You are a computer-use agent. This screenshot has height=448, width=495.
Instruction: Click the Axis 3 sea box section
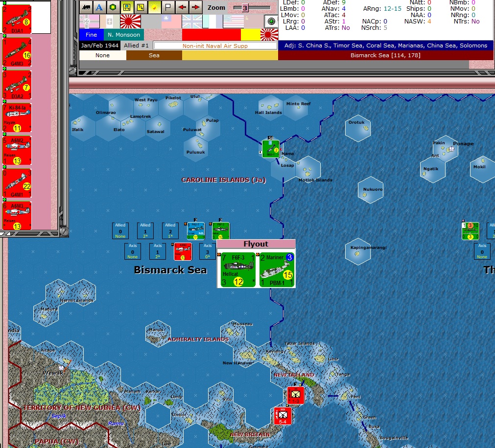coord(208,251)
